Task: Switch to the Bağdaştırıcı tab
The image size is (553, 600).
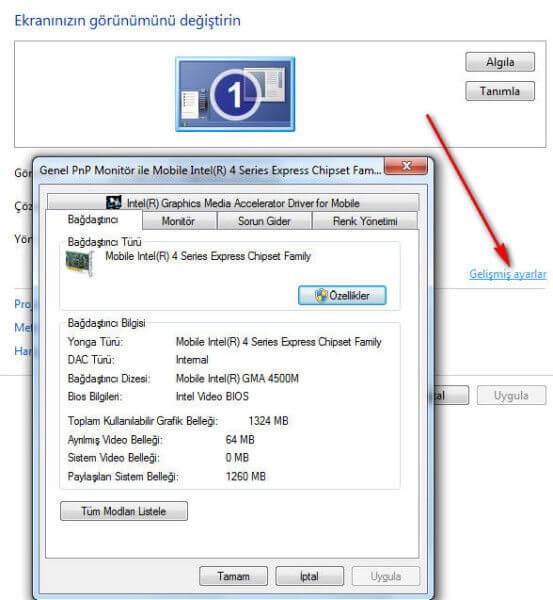Action: 93,220
